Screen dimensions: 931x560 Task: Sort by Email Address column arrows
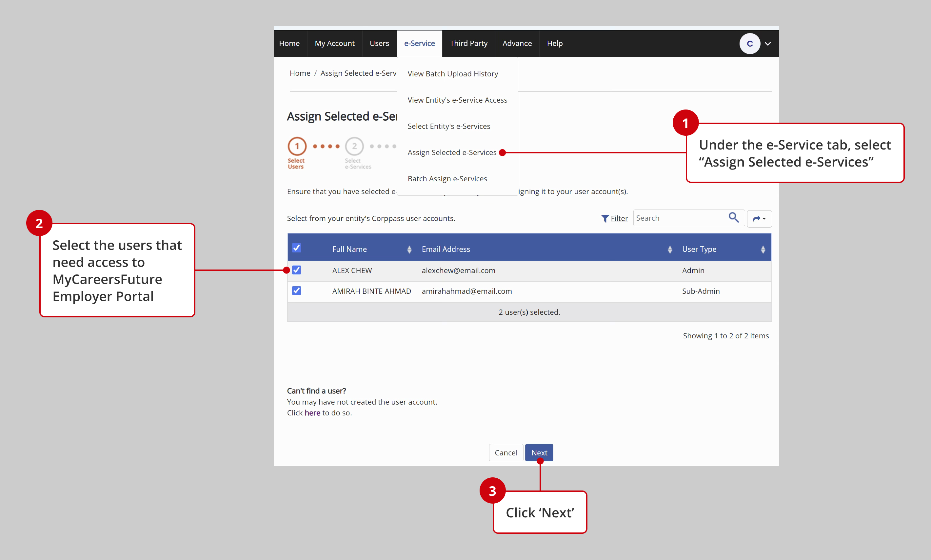pos(670,250)
